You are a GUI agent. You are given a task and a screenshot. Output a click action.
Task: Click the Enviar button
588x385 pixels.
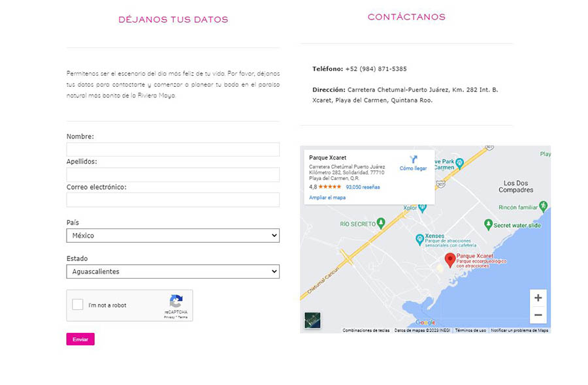coord(80,339)
